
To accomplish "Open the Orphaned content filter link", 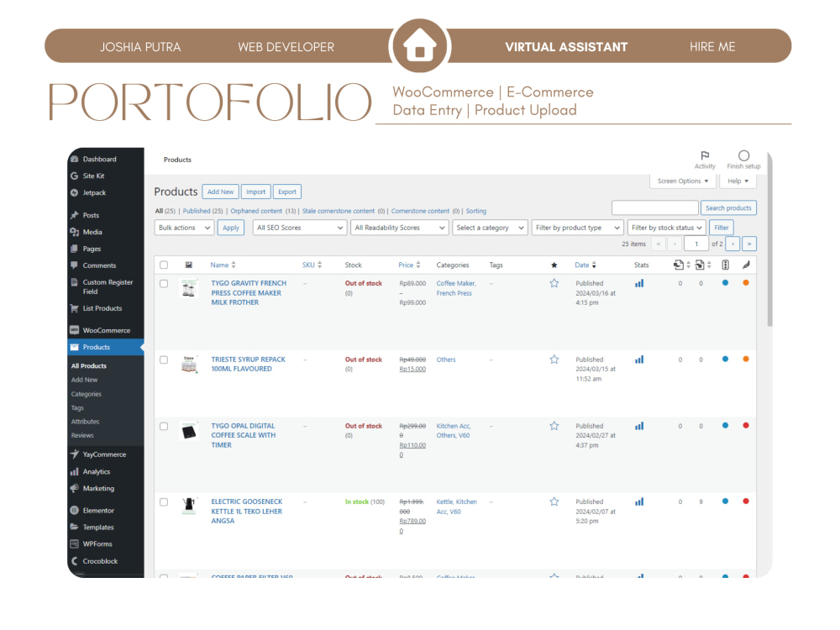I will coord(256,211).
